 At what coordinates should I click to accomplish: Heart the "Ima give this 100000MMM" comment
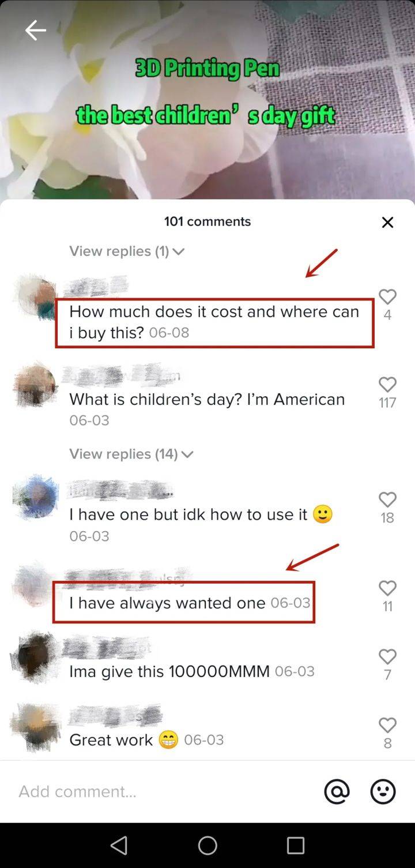click(x=387, y=657)
